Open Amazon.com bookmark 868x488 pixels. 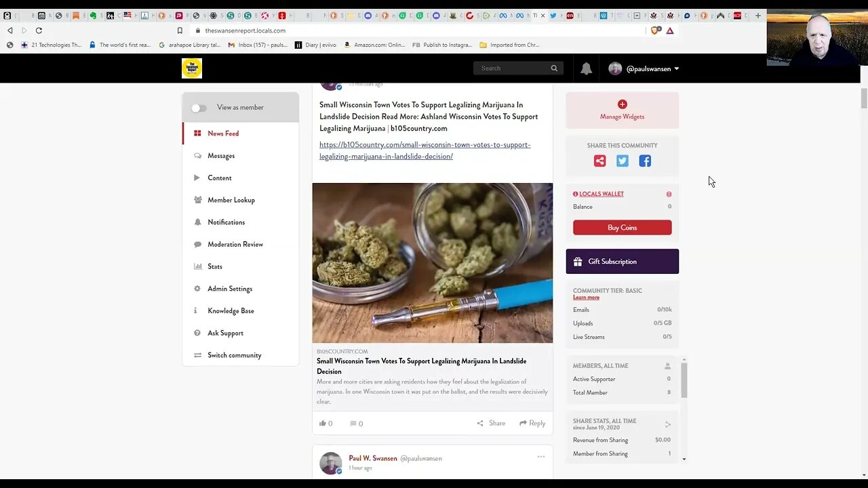click(x=374, y=45)
